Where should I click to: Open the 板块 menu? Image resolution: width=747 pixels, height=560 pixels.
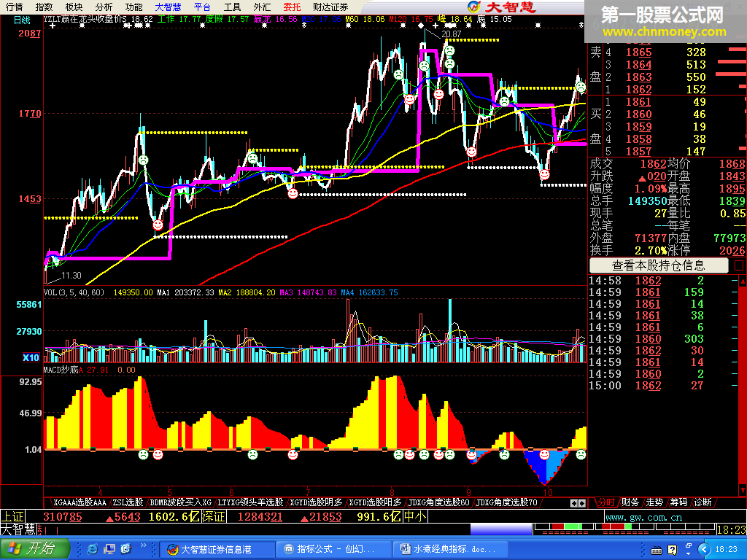click(x=74, y=7)
